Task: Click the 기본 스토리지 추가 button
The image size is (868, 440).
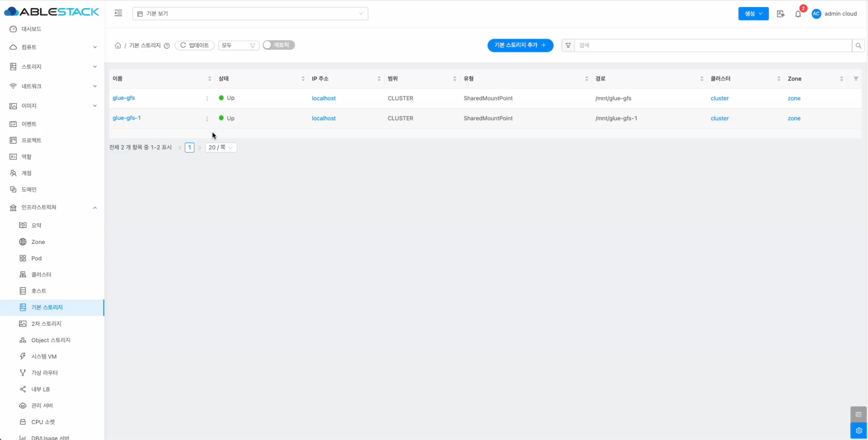Action: point(520,45)
